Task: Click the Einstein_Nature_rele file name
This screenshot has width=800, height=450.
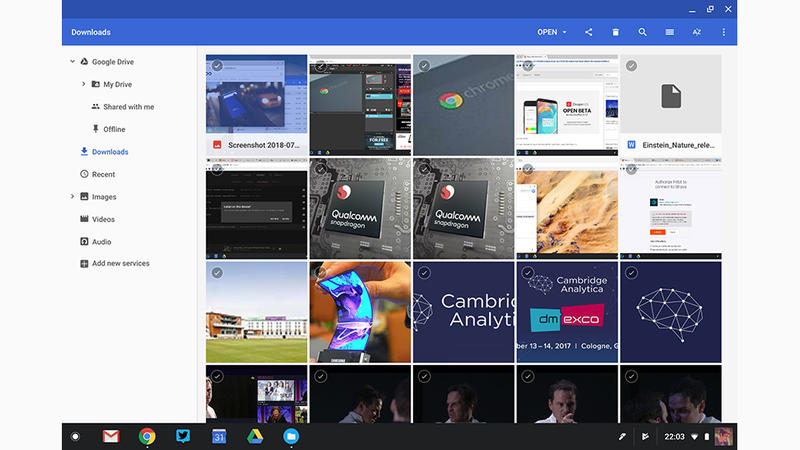Action: pyautogui.click(x=678, y=145)
